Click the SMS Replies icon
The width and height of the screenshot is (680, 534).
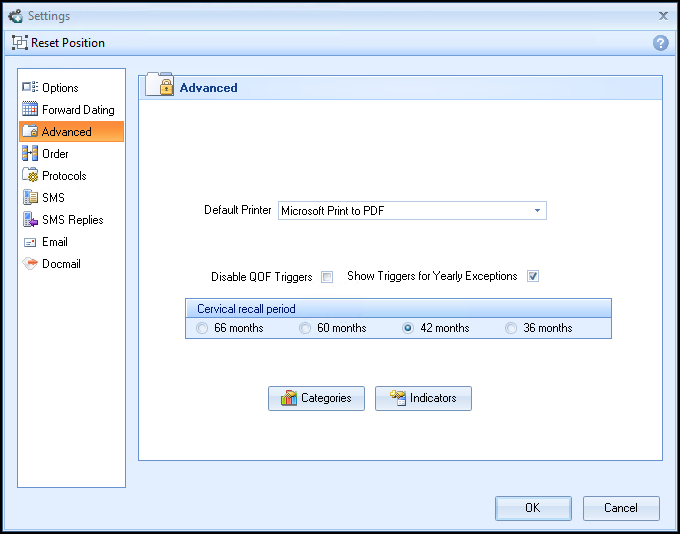[30, 220]
